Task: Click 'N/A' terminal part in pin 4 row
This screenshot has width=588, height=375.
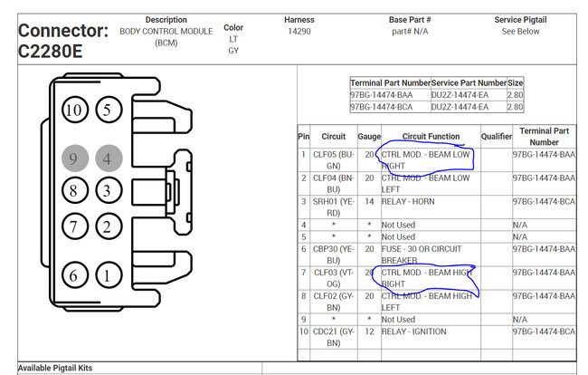Action: (x=520, y=225)
